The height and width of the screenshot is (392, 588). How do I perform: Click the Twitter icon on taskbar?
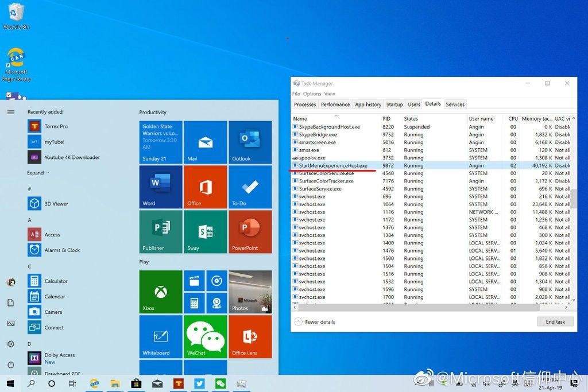199,383
